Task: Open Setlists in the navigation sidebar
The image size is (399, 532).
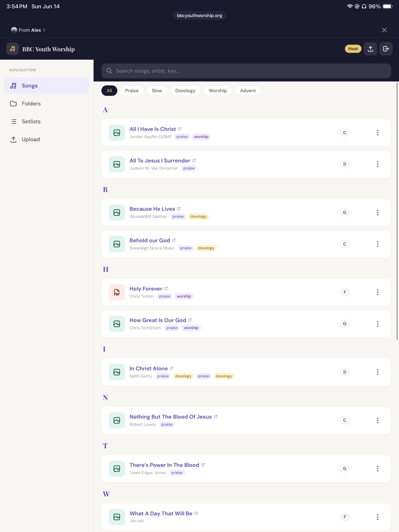Action: [x=47, y=122]
